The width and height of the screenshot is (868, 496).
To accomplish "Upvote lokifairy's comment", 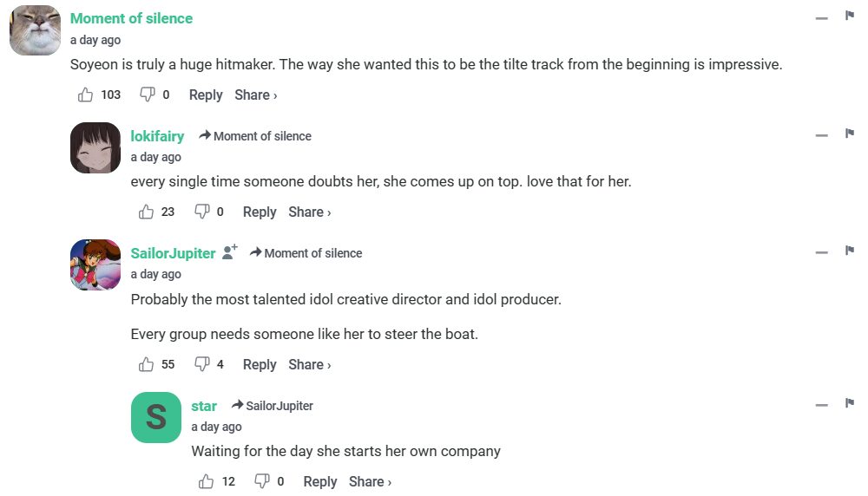I will coord(146,212).
